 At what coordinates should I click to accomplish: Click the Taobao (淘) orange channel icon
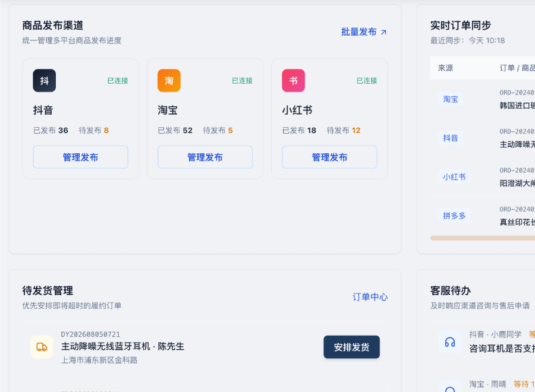[169, 81]
